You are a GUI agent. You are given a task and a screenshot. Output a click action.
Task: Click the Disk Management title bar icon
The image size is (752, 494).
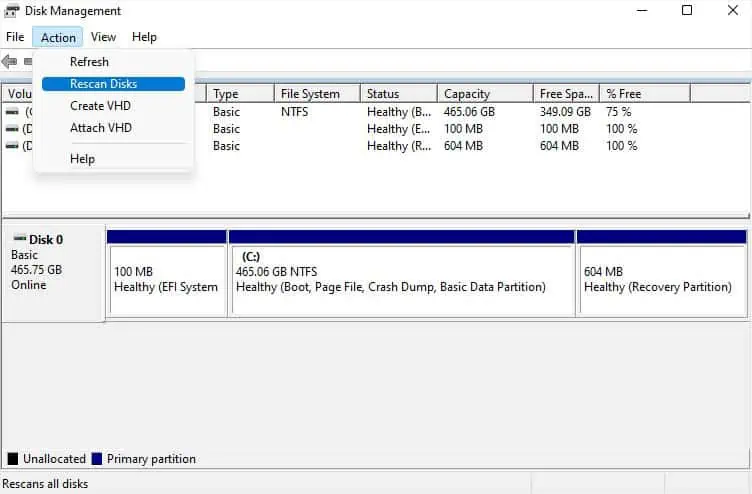12,11
